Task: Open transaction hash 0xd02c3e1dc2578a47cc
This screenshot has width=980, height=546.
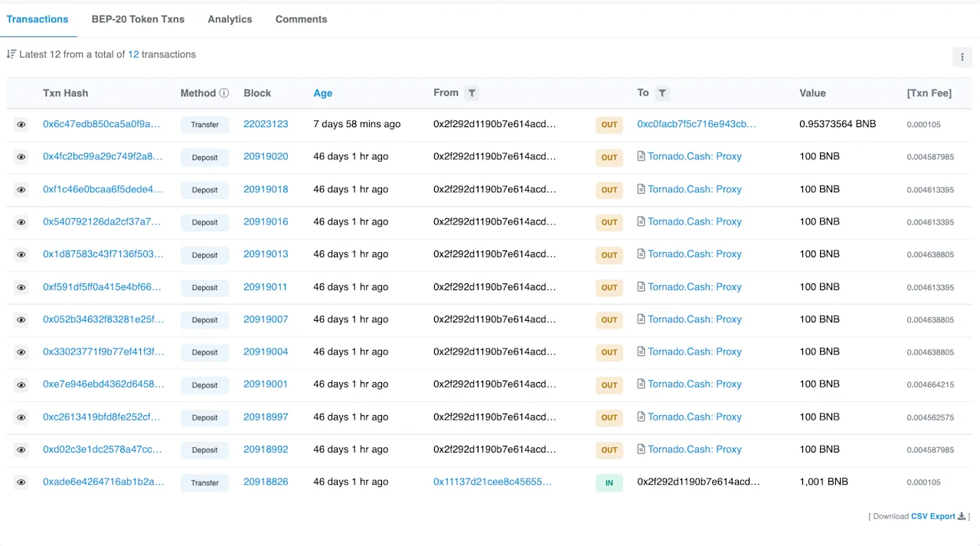Action: 103,450
